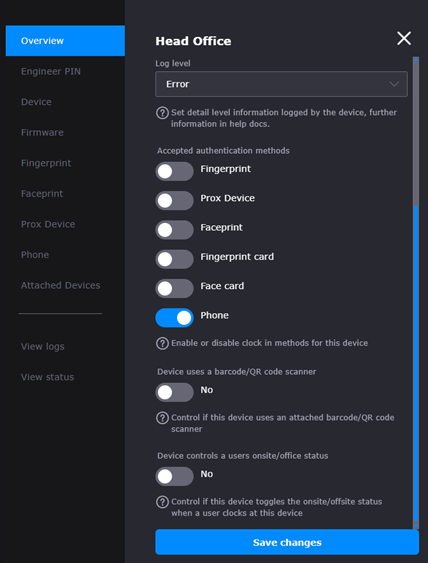Save changes to device settings
Screen dimensions: 428x563
pos(287,542)
